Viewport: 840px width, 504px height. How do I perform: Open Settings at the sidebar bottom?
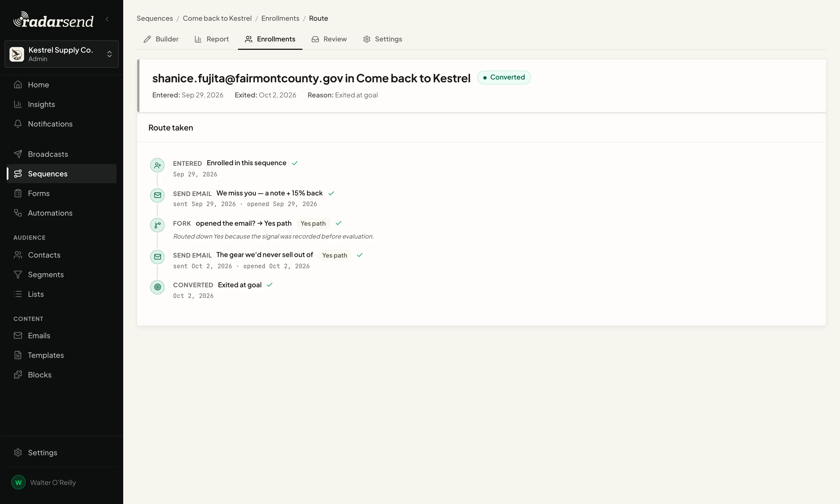61,453
